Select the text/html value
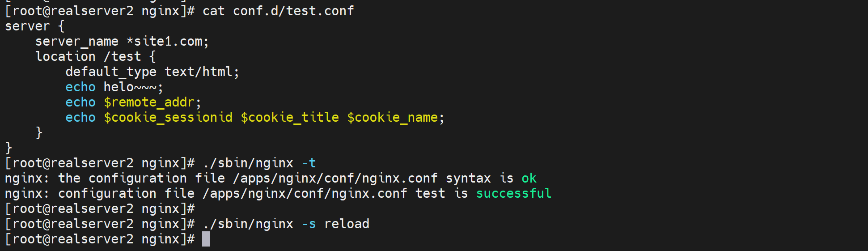Screen dimensions: 868x251 click(x=201, y=72)
